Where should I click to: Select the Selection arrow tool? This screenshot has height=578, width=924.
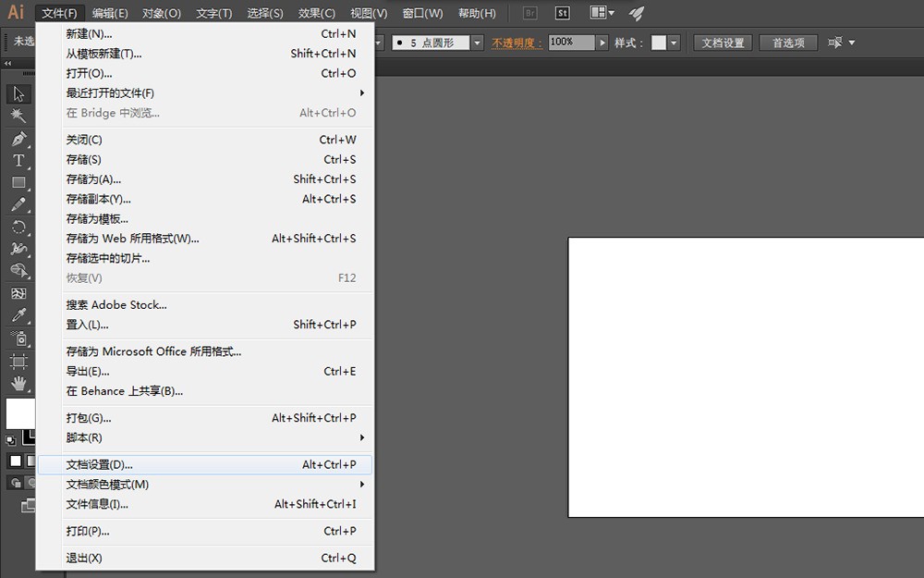point(18,93)
